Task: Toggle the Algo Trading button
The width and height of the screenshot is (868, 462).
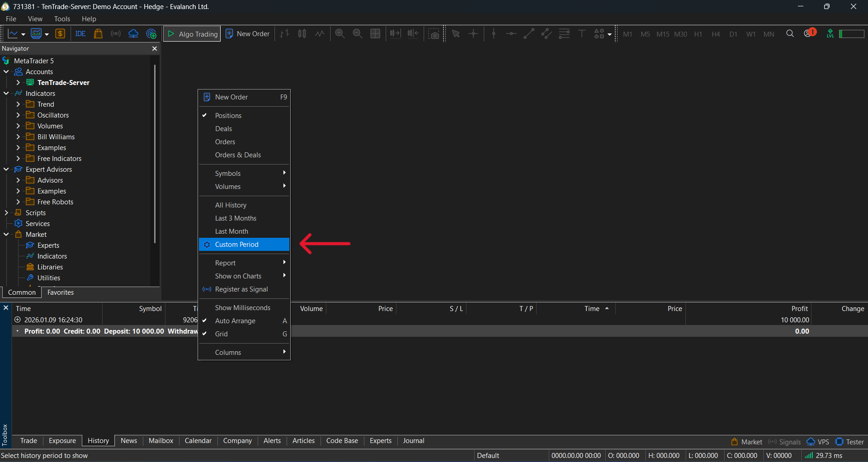Action: point(192,34)
